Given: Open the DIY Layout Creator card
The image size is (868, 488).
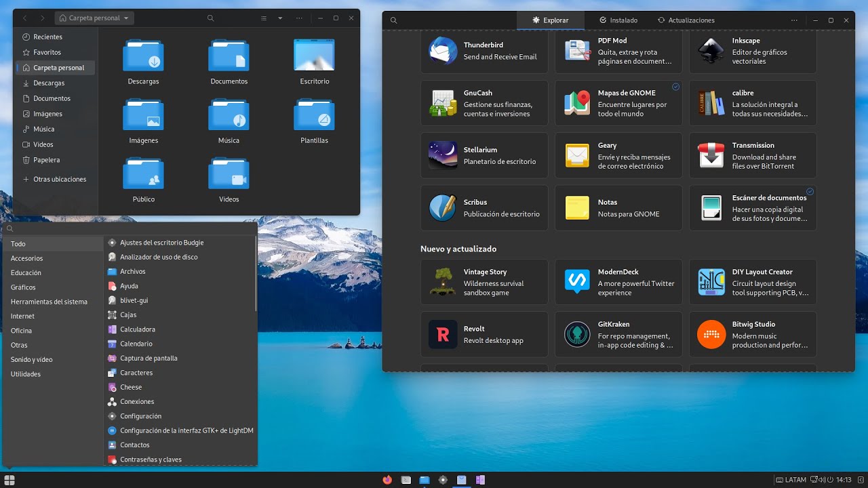Looking at the screenshot, I should [x=753, y=282].
